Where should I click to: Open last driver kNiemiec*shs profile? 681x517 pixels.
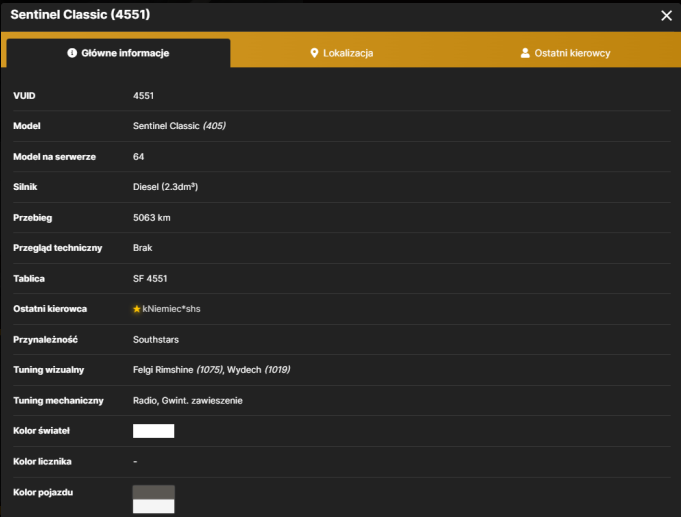point(172,309)
